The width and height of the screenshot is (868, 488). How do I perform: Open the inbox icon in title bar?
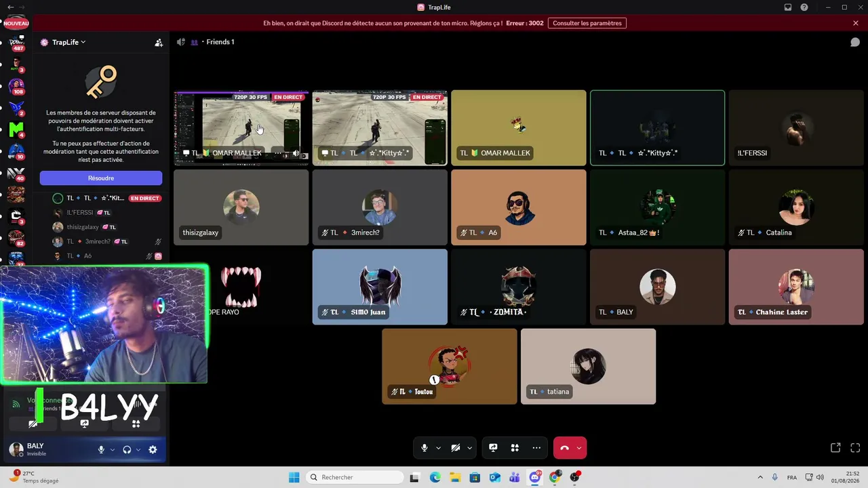tap(788, 7)
